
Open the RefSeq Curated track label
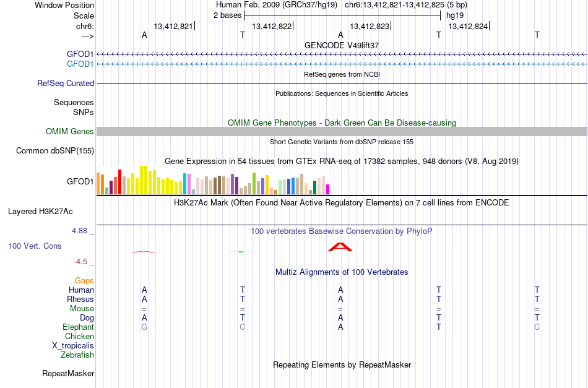(x=66, y=83)
